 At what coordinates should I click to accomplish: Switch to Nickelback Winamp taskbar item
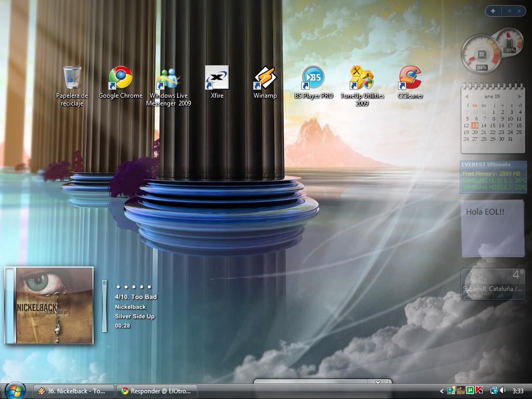click(72, 391)
